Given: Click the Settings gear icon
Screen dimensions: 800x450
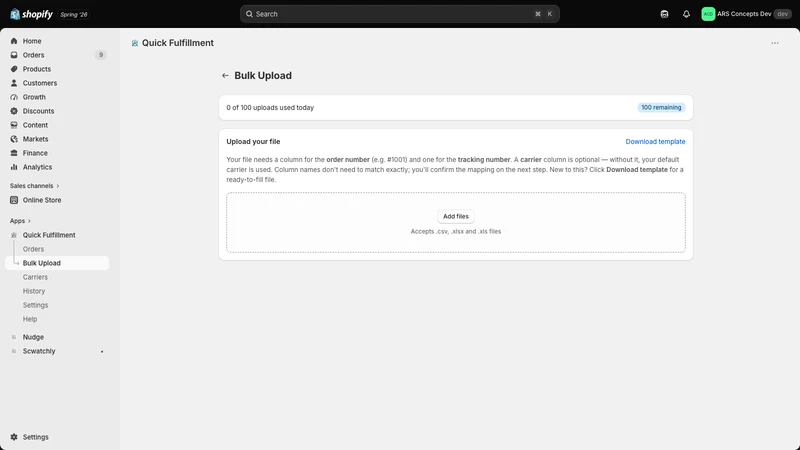Looking at the screenshot, I should 14,437.
